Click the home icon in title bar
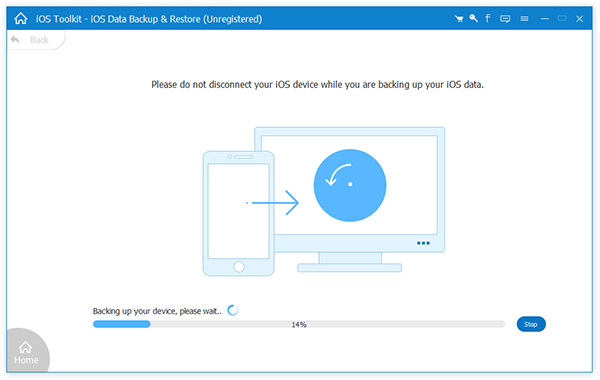600x380 pixels. 21,18
